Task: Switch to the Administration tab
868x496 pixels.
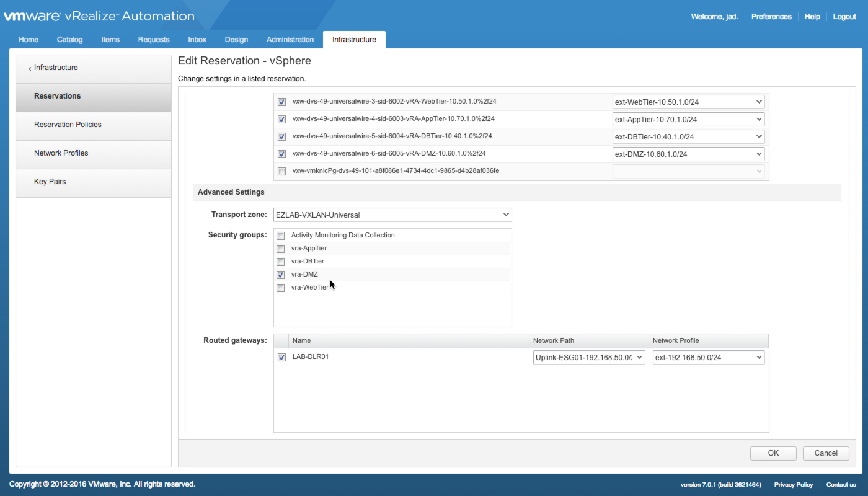Action: [290, 40]
